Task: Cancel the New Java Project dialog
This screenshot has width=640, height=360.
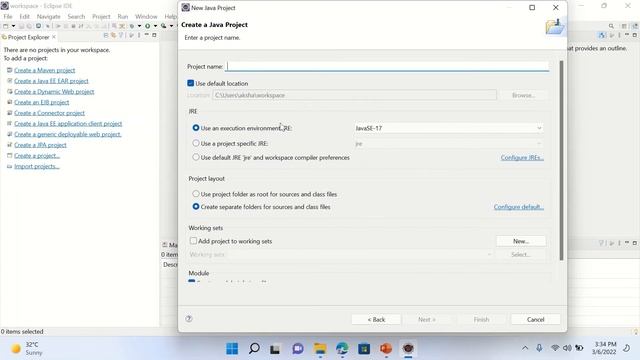Action: point(535,320)
